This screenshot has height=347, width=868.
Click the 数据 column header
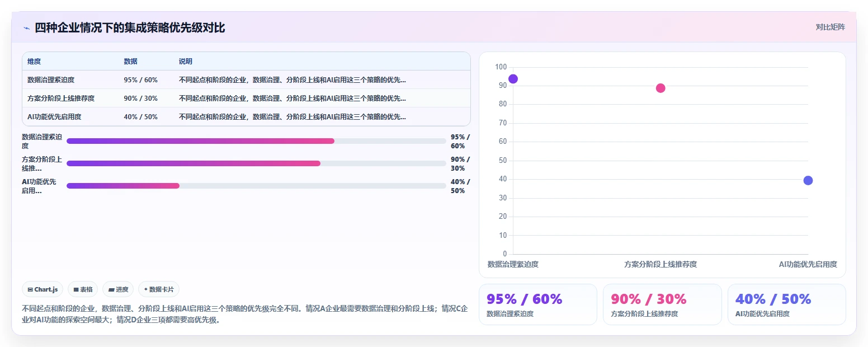[130, 62]
